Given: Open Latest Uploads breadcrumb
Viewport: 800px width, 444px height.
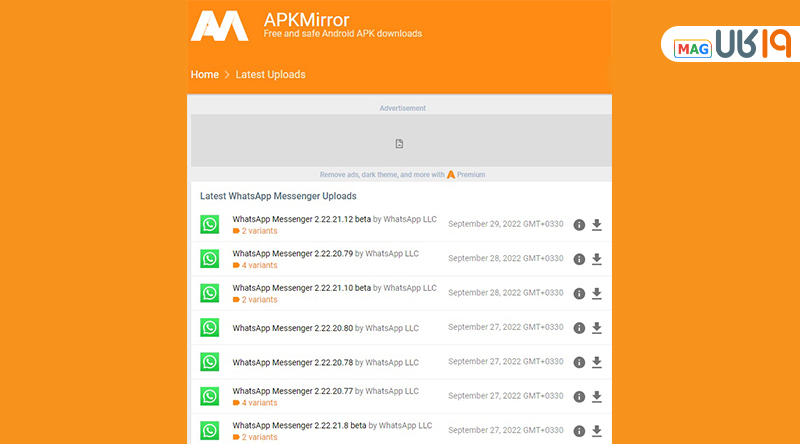Looking at the screenshot, I should pyautogui.click(x=270, y=74).
